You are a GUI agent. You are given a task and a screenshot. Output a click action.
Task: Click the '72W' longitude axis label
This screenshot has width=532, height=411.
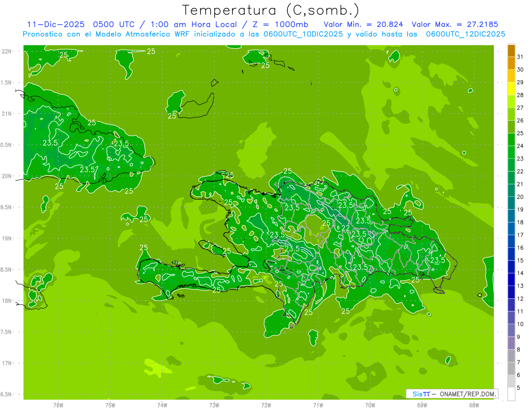tap(266, 405)
